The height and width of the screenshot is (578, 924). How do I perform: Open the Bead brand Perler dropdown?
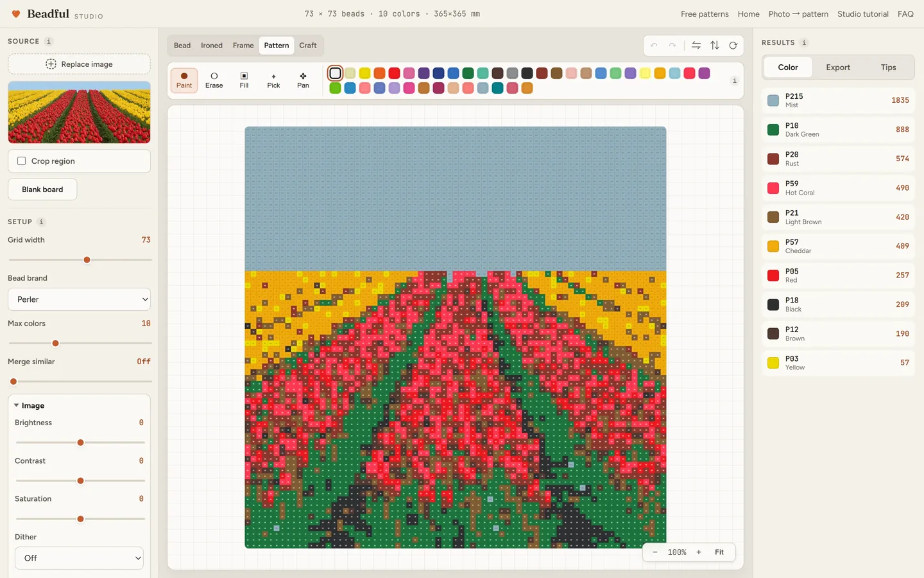(x=79, y=299)
